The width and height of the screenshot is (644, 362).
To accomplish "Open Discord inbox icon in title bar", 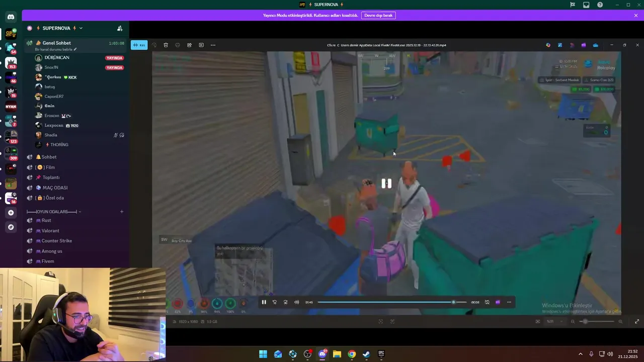I will [x=586, y=5].
